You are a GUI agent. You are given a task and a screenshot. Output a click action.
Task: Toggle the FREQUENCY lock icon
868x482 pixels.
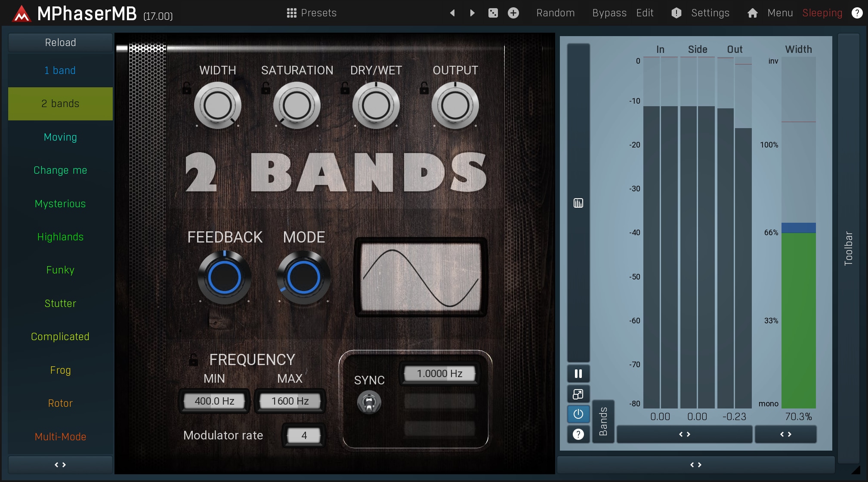click(193, 359)
